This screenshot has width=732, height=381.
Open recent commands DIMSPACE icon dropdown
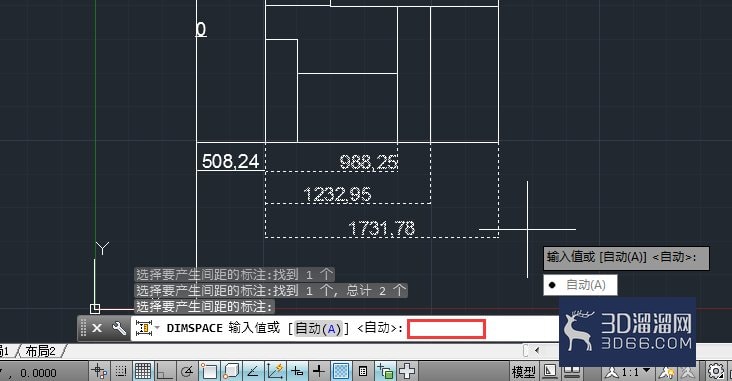(147, 328)
